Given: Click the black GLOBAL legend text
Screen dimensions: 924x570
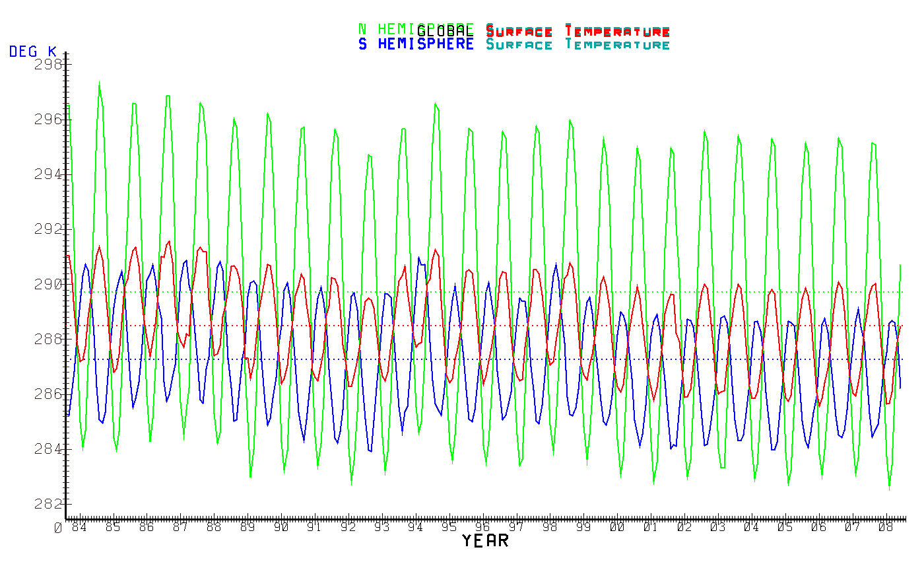Looking at the screenshot, I should pyautogui.click(x=445, y=31).
